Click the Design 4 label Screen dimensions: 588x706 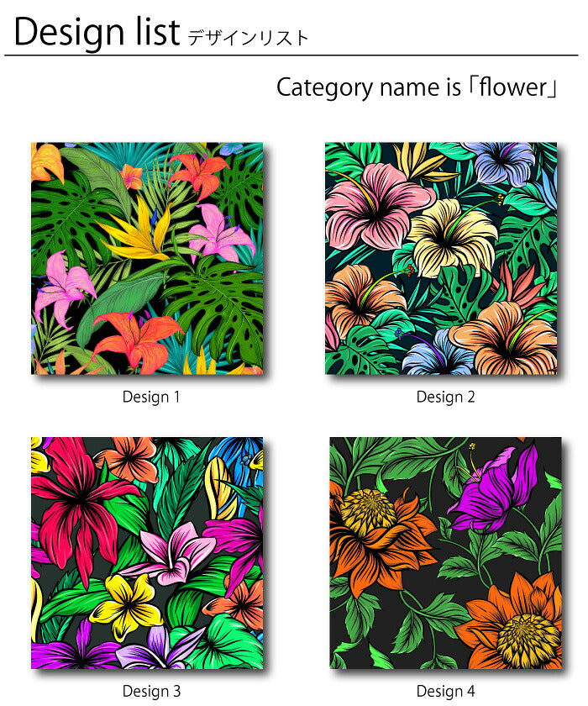point(445,691)
